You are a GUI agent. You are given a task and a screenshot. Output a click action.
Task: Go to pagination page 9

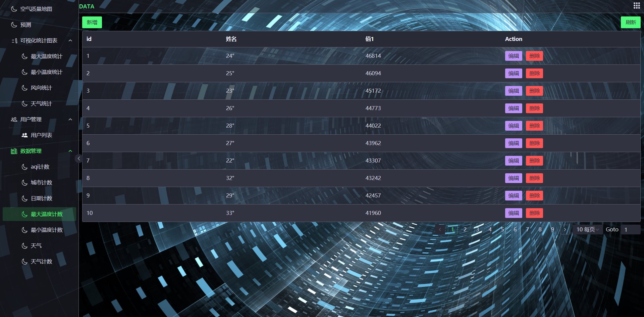coord(552,229)
